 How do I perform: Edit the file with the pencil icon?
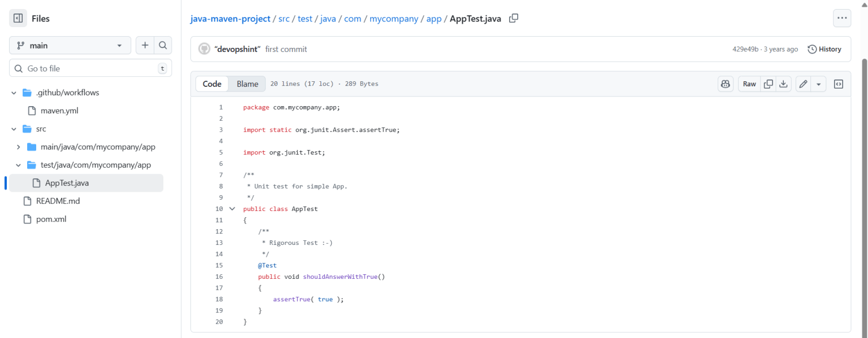click(x=802, y=84)
